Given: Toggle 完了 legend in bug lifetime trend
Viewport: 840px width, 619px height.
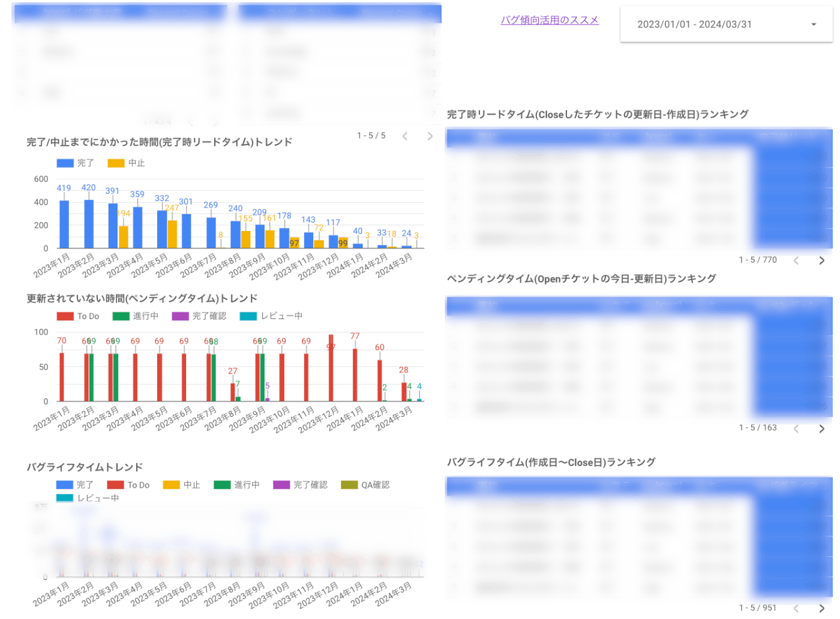Looking at the screenshot, I should (75, 485).
